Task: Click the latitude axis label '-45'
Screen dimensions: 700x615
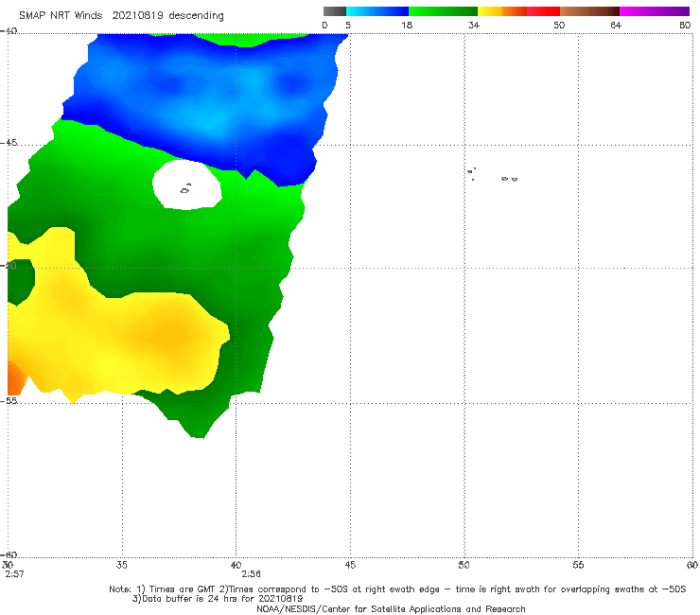Action: pyautogui.click(x=9, y=143)
